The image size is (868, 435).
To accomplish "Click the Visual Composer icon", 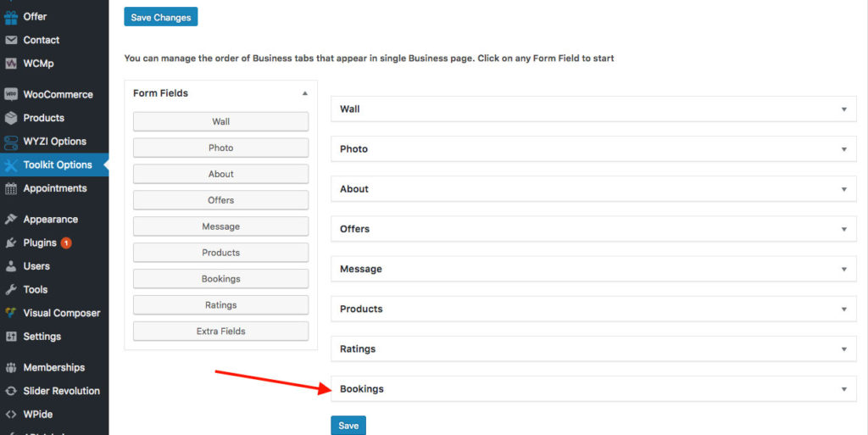I will tap(11, 313).
